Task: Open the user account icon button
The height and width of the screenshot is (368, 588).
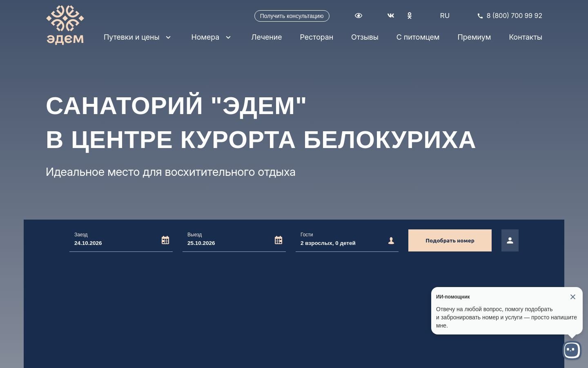Action: click(x=510, y=240)
